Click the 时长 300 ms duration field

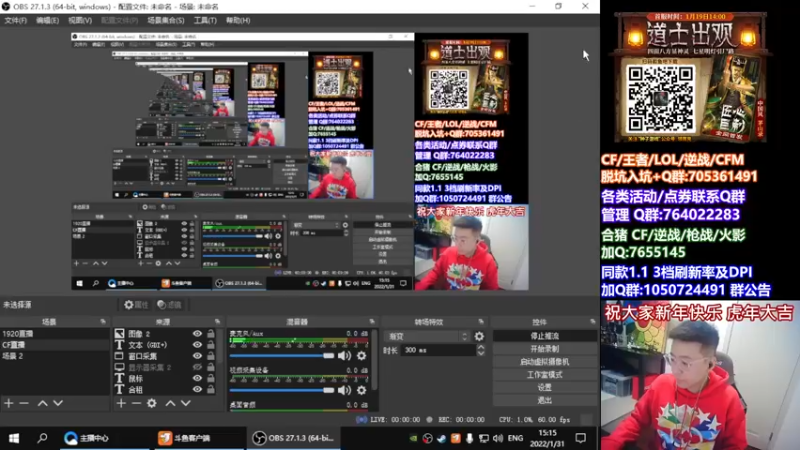click(x=439, y=351)
